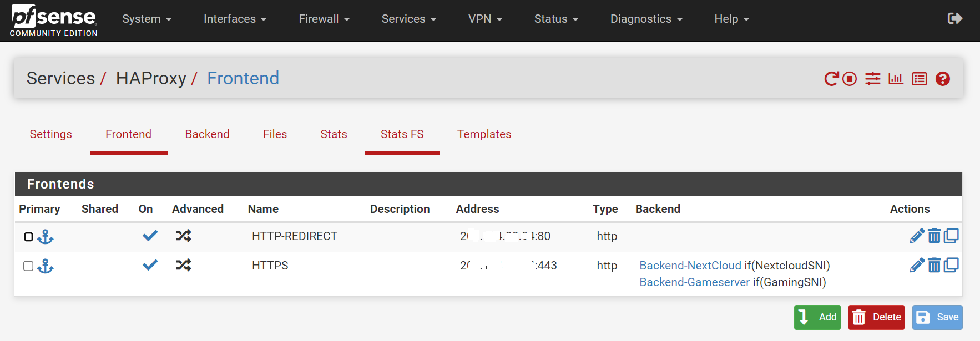Check the HTTPS row checkbox

tap(28, 266)
